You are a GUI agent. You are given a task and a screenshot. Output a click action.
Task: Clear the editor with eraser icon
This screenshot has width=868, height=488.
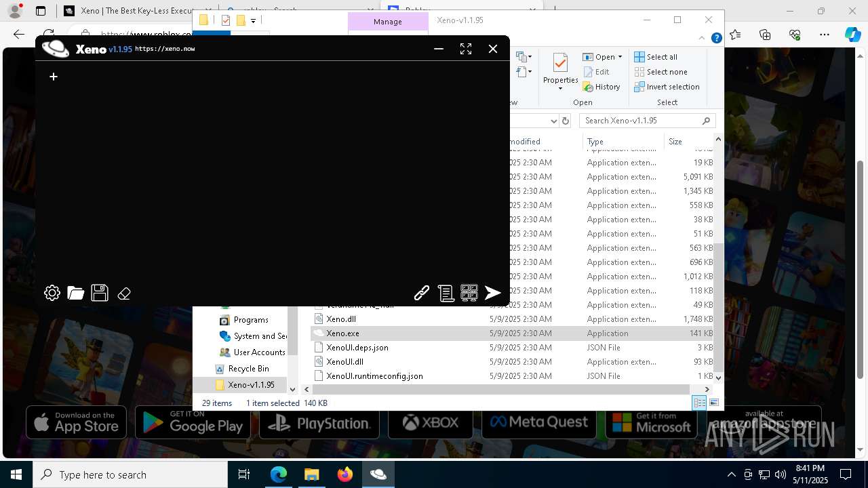coord(124,293)
